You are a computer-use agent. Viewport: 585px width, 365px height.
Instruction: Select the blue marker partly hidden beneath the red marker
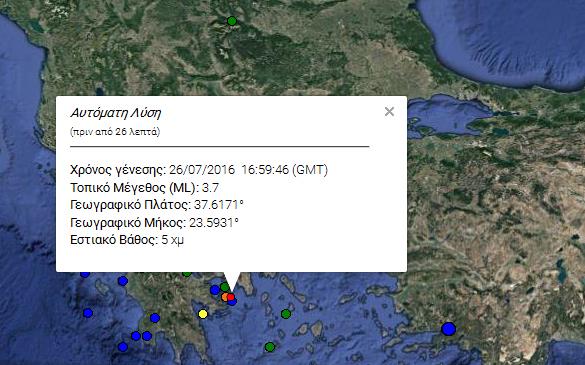point(232,302)
